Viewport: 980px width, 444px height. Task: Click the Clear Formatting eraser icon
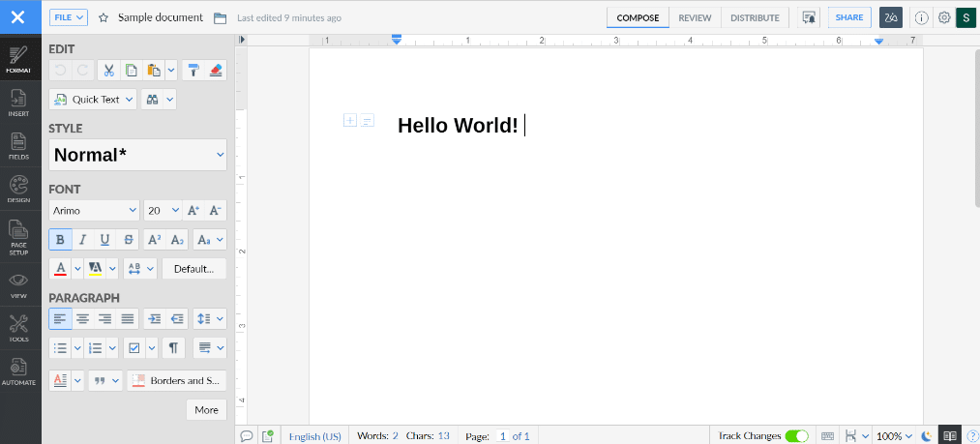pos(215,70)
